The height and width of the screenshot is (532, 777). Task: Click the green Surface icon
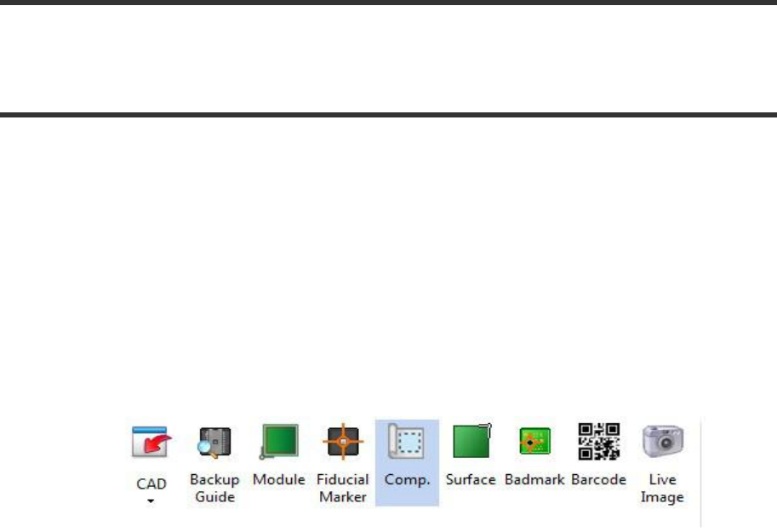tap(471, 441)
